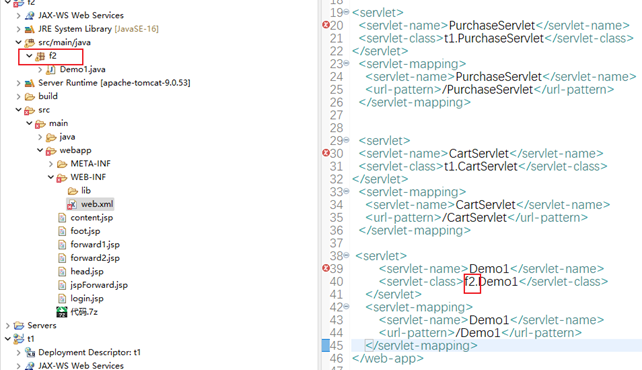Click the JRE System Library icon

[x=29, y=29]
